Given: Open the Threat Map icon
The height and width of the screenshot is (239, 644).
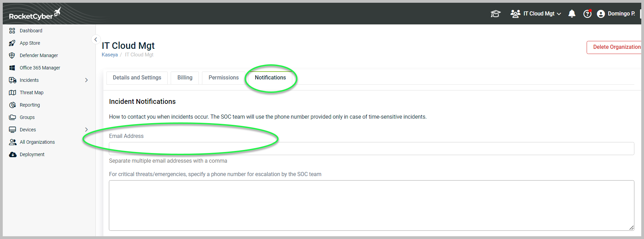Looking at the screenshot, I should click(x=12, y=93).
